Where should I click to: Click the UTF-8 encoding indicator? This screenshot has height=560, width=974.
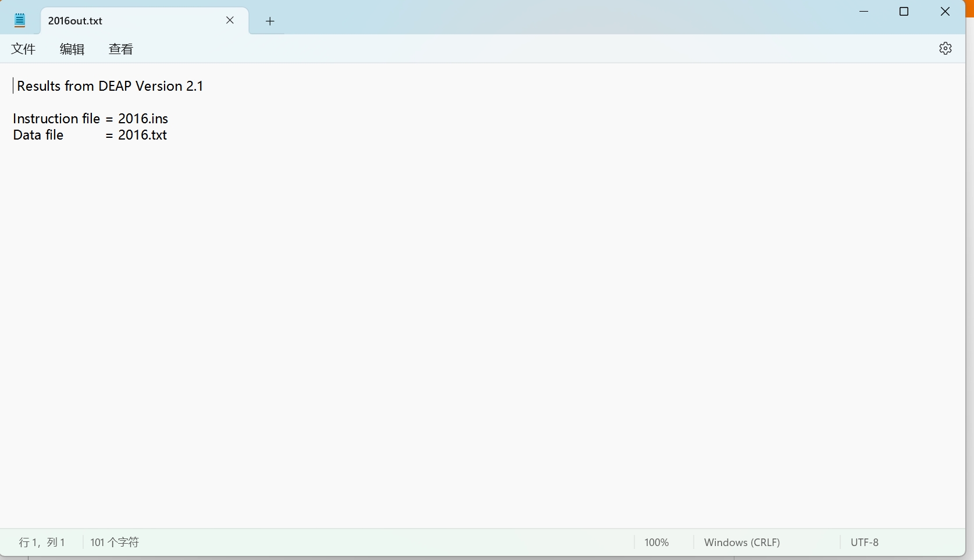865,543
